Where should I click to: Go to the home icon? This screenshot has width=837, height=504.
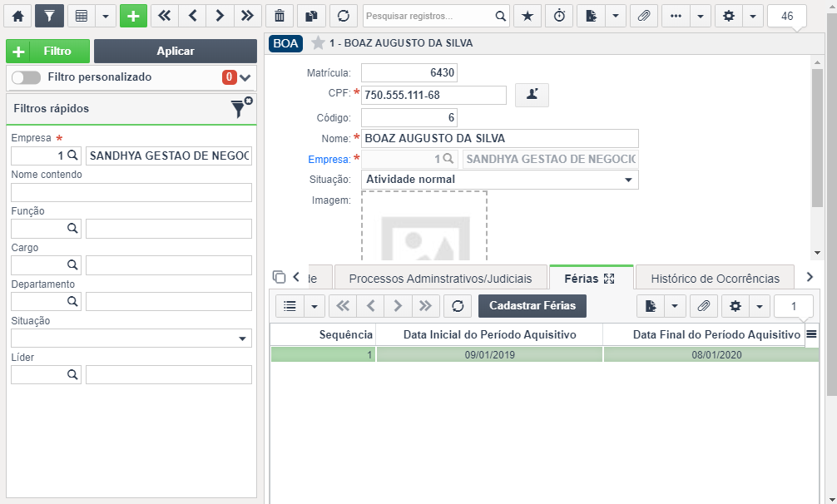(x=17, y=16)
